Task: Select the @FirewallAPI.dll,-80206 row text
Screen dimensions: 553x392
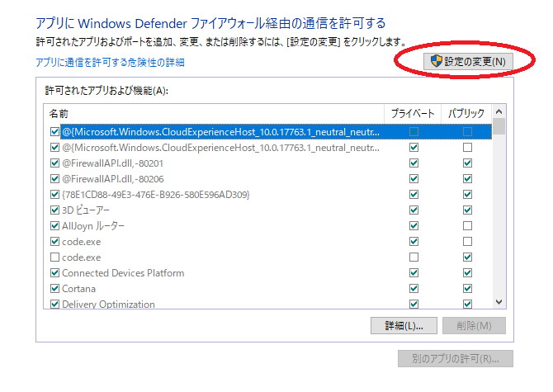Action: (113, 179)
